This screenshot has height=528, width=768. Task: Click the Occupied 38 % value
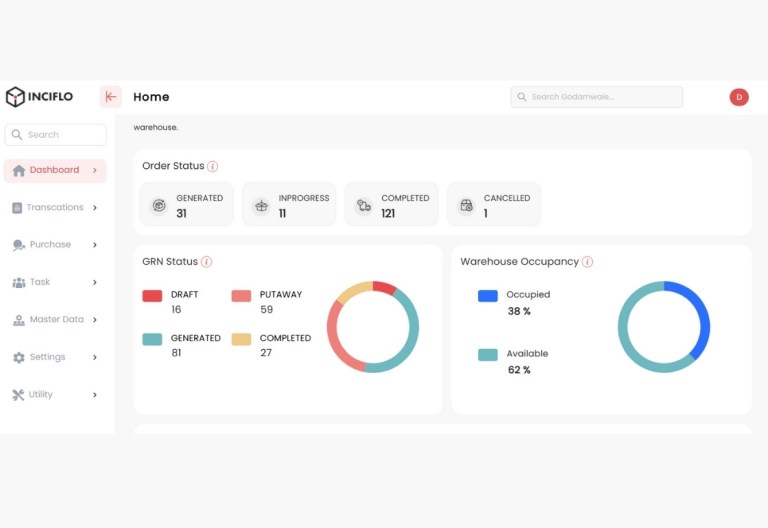pos(519,312)
